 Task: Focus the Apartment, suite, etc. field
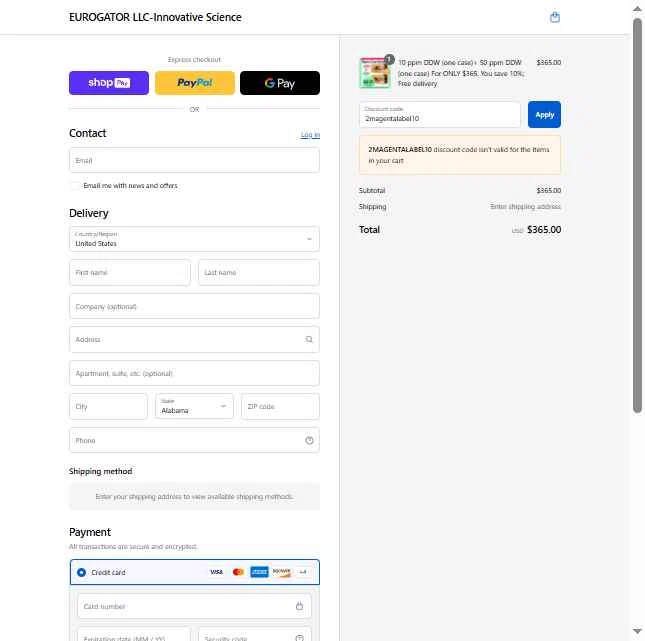tap(194, 373)
